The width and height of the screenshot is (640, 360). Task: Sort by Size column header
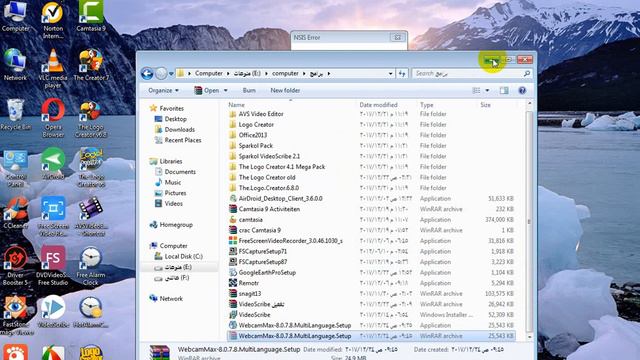[485, 105]
